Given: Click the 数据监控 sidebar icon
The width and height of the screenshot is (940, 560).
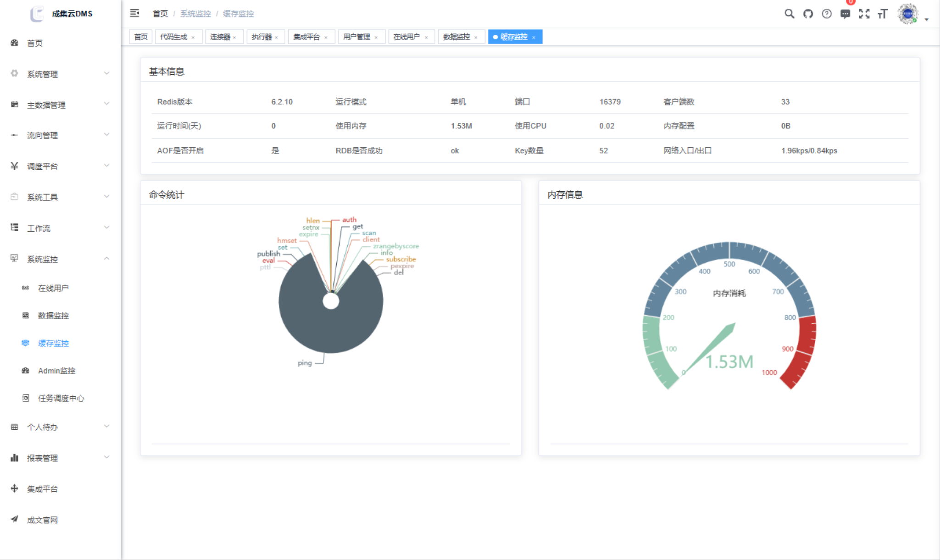Looking at the screenshot, I should tap(26, 316).
